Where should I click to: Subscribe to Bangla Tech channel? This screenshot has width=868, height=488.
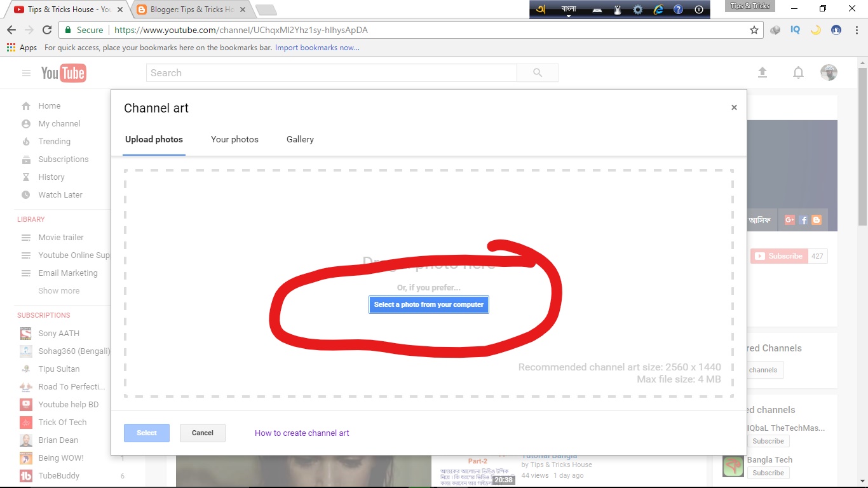coord(768,473)
